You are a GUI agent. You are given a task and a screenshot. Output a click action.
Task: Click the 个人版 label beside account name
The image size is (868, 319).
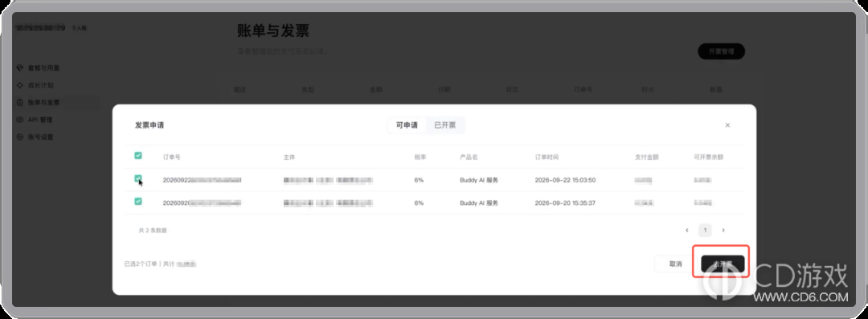coord(79,27)
